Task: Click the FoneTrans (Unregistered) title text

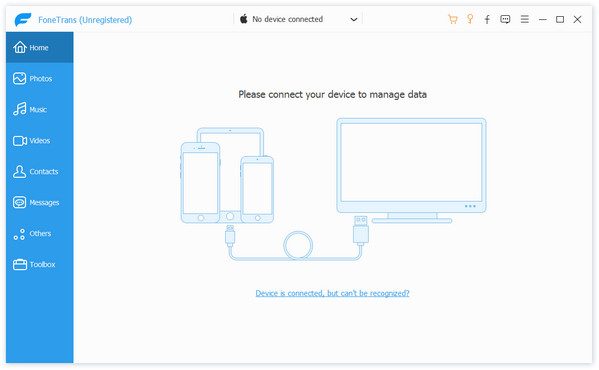Action: 85,20
